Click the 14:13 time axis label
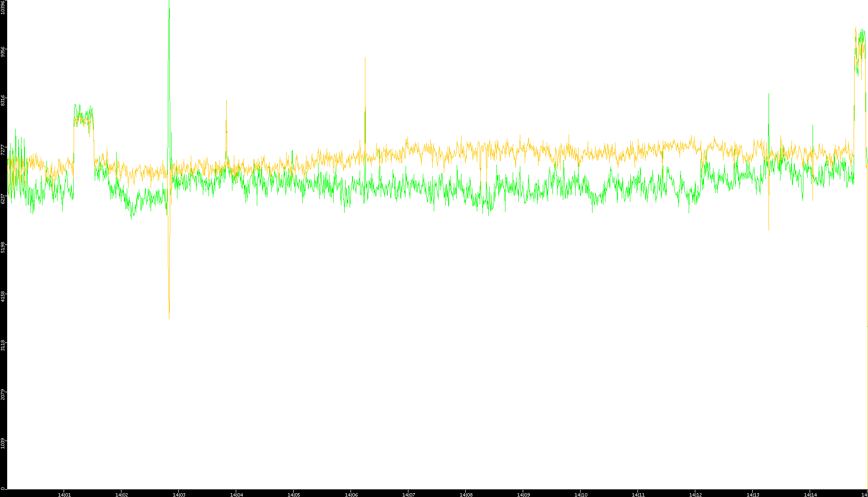Screen dimensions: 868x497 coord(753,494)
